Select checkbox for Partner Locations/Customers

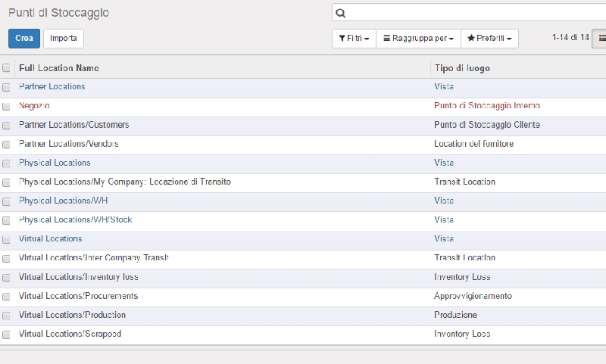[x=6, y=126]
